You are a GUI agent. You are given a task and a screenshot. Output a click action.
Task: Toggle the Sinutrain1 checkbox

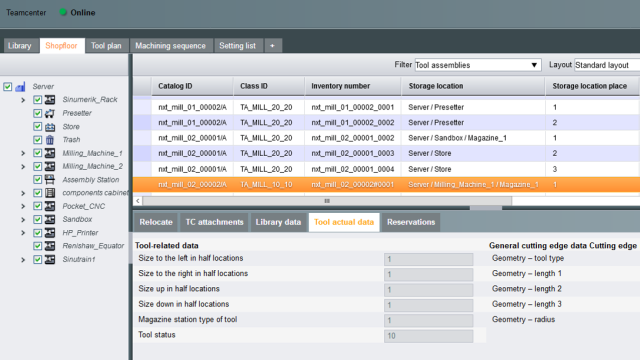coord(38,259)
